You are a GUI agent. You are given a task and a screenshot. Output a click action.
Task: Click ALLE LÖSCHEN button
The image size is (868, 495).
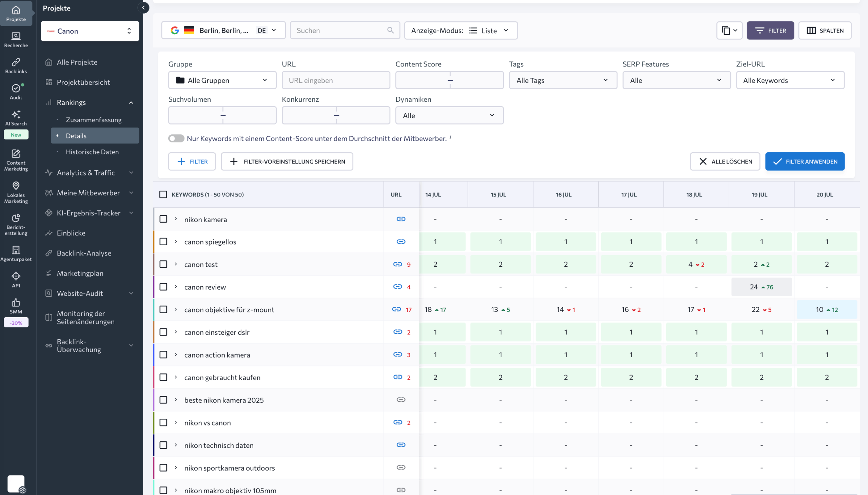click(x=725, y=161)
